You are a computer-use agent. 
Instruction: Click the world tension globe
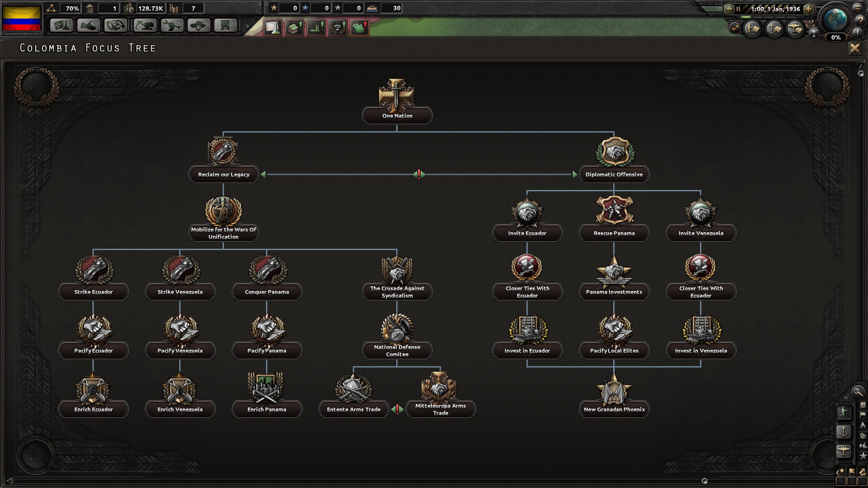click(x=835, y=20)
